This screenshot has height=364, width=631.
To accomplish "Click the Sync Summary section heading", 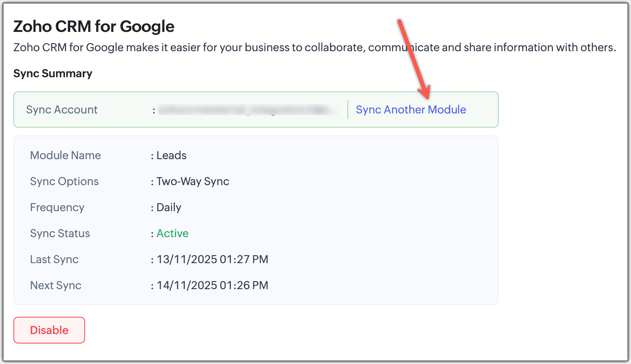I will [x=53, y=74].
